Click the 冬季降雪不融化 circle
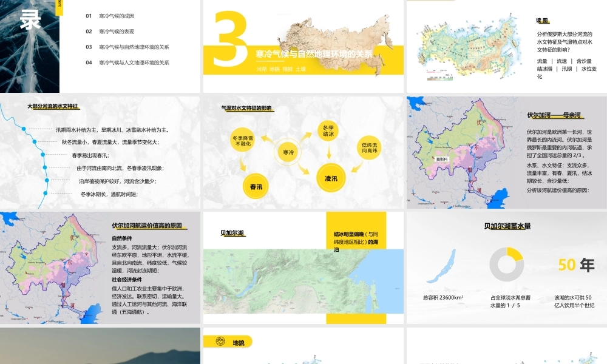607x364 pixels. pos(243,141)
